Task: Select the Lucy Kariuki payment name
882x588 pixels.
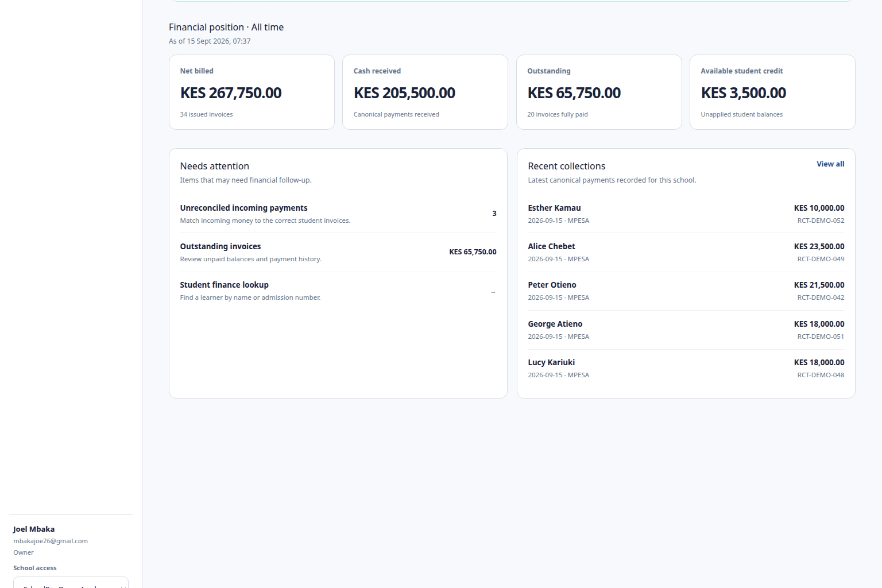Action: (x=551, y=362)
